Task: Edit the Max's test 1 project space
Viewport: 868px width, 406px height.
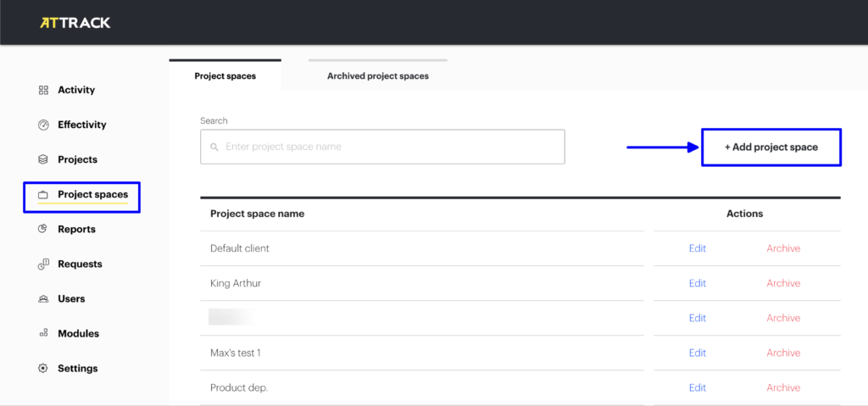Action: [x=698, y=353]
